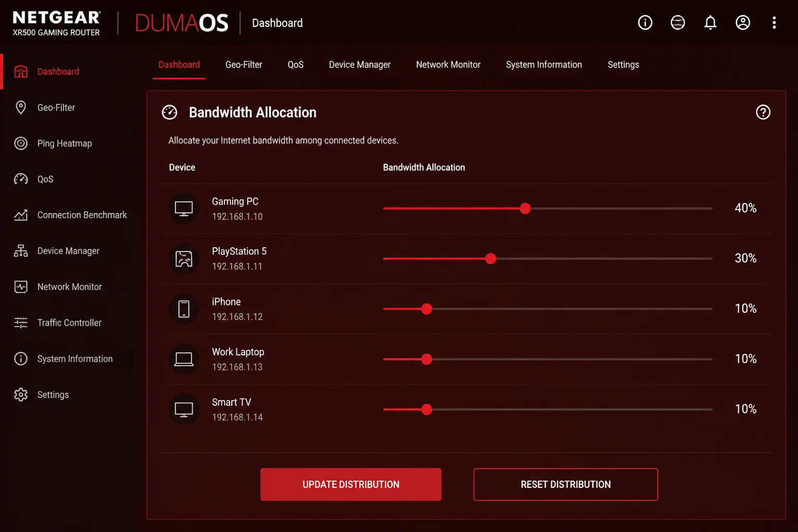The image size is (798, 532).
Task: Click the Netgear XR500 logo
Action: (x=56, y=23)
